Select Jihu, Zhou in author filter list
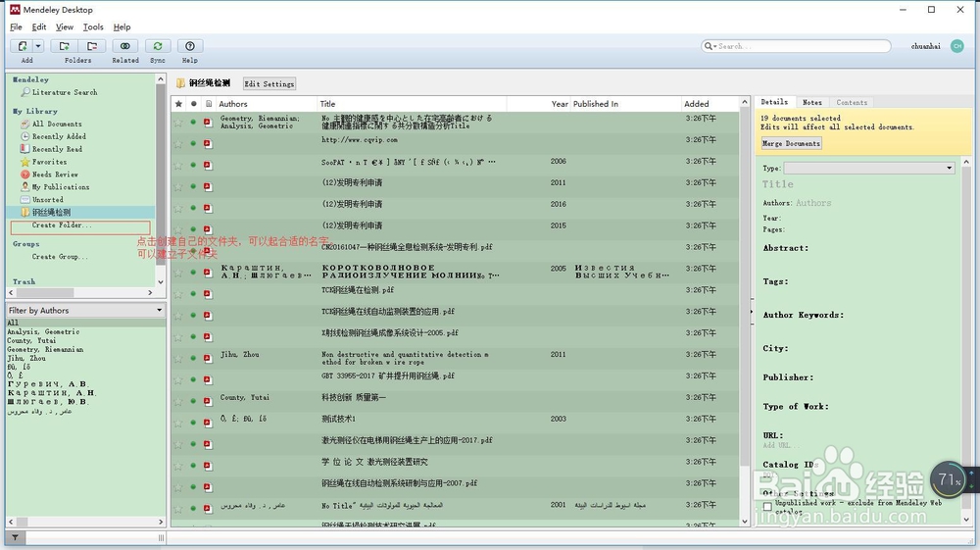Viewport: 980px width, 550px height. pyautogui.click(x=26, y=358)
